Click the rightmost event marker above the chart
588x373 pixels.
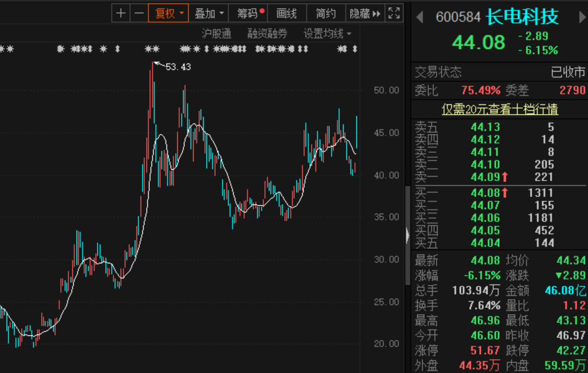355,49
